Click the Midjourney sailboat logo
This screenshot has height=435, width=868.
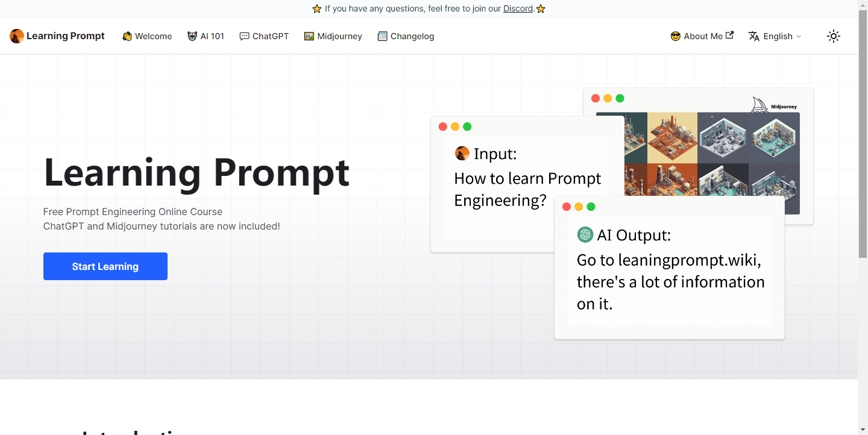click(x=759, y=104)
